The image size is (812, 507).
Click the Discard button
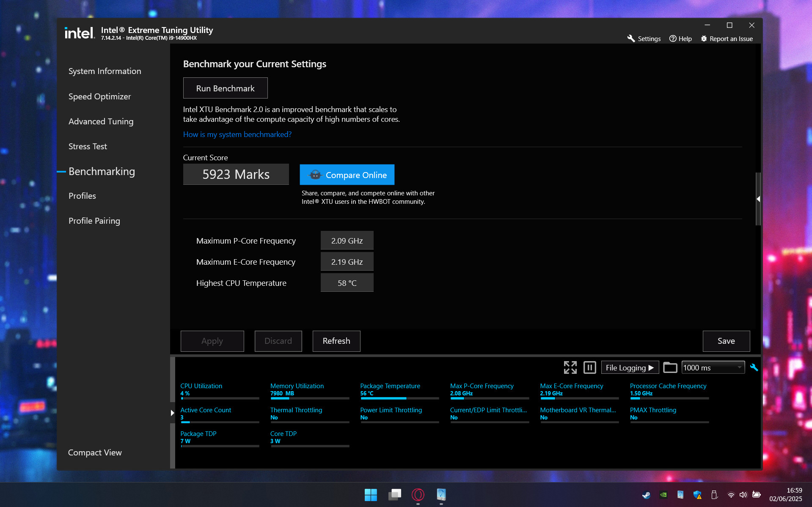pyautogui.click(x=278, y=341)
